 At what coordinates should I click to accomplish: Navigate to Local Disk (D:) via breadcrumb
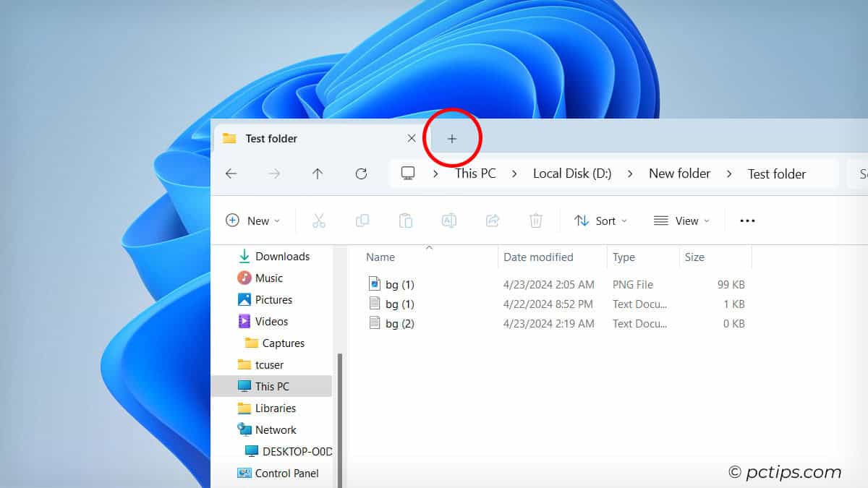tap(571, 174)
